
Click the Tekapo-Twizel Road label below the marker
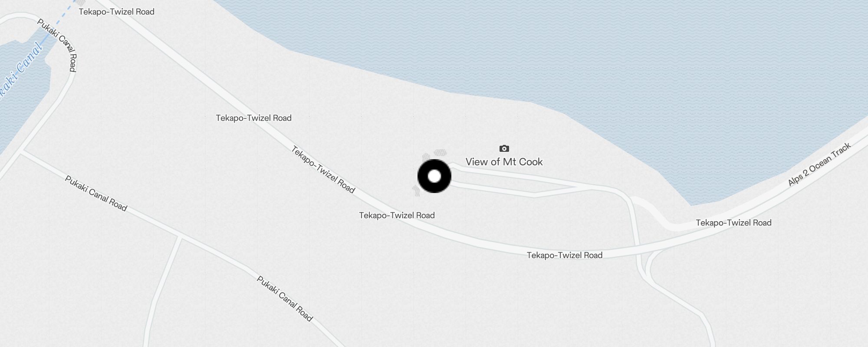397,216
